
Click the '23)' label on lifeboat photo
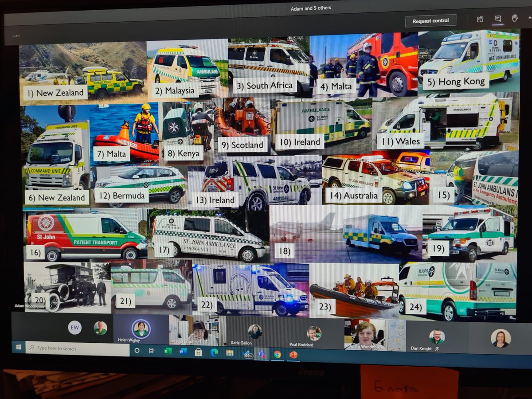[x=325, y=307]
